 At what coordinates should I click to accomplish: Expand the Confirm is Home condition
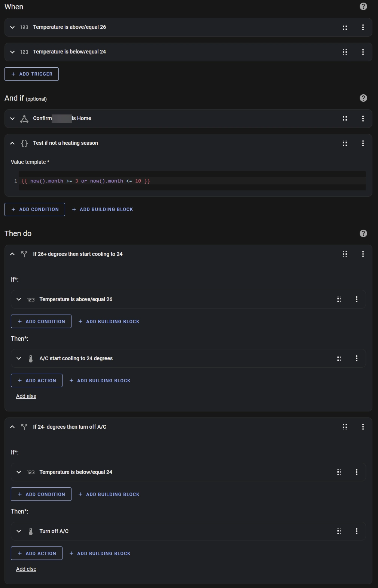[x=12, y=119]
